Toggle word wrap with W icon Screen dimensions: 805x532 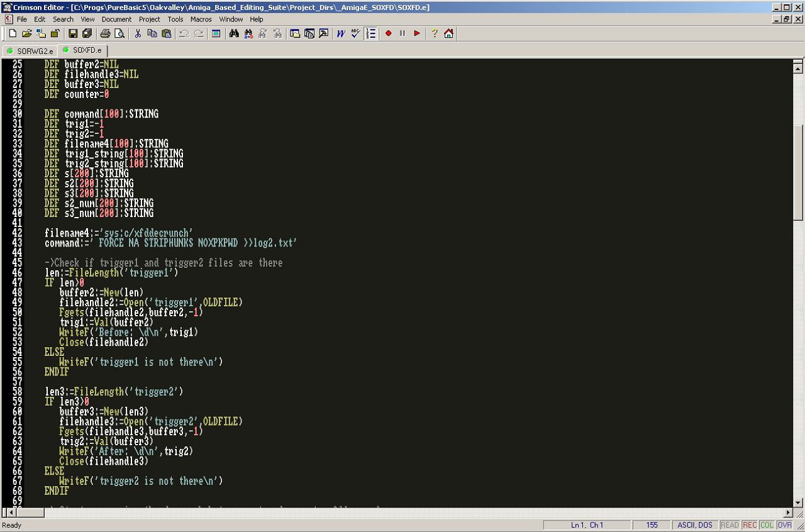[x=341, y=34]
